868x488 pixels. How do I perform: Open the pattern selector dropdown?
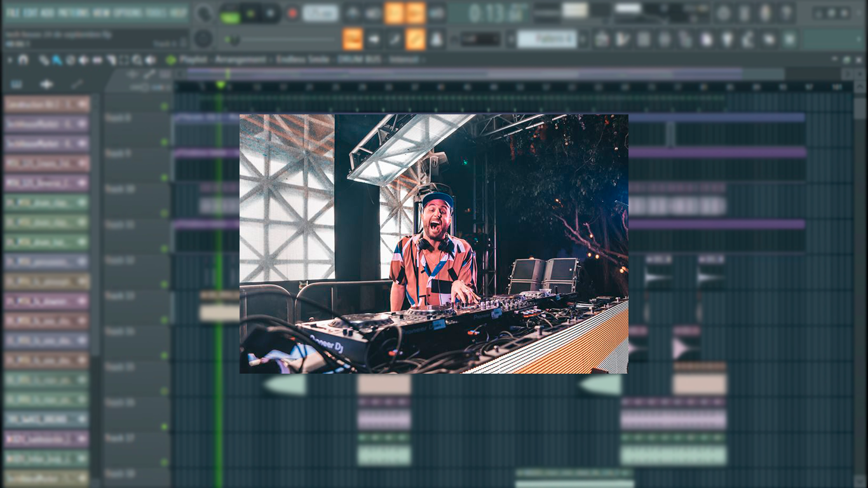coord(546,39)
